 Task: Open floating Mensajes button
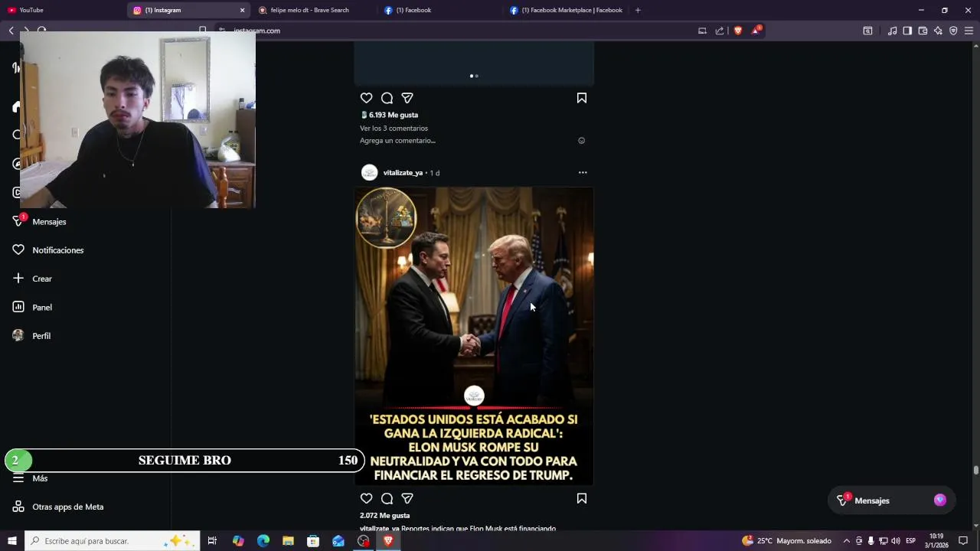click(x=891, y=500)
